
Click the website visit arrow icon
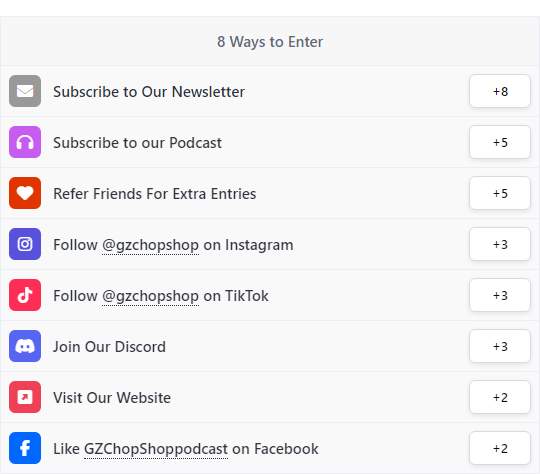25,397
